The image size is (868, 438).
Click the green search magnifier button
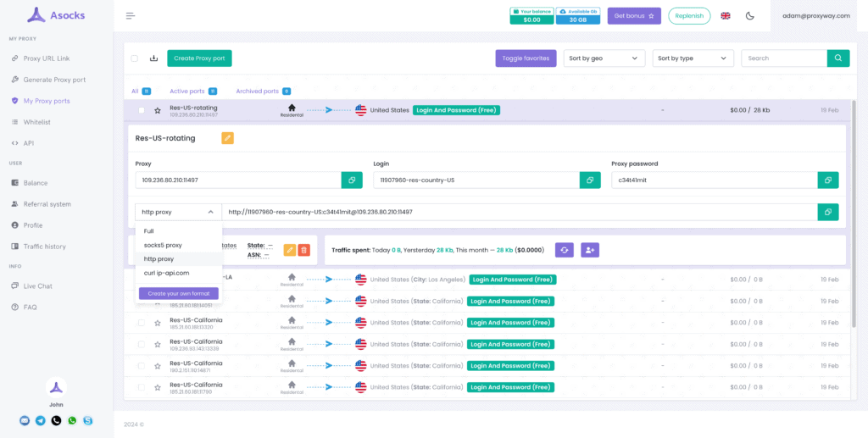tap(837, 58)
